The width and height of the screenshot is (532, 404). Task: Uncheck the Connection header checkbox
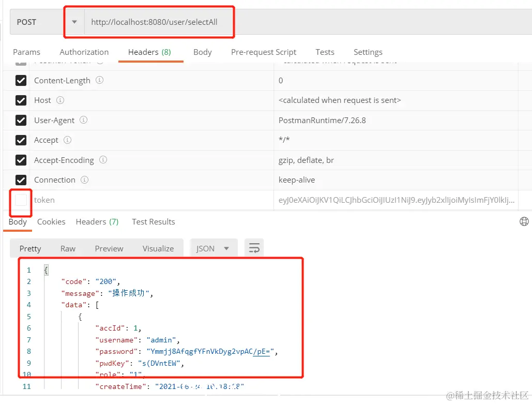21,180
